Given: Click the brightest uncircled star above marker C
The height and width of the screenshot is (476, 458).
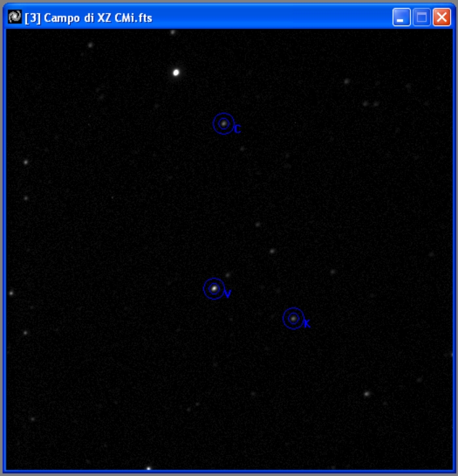Looking at the screenshot, I should tap(176, 73).
